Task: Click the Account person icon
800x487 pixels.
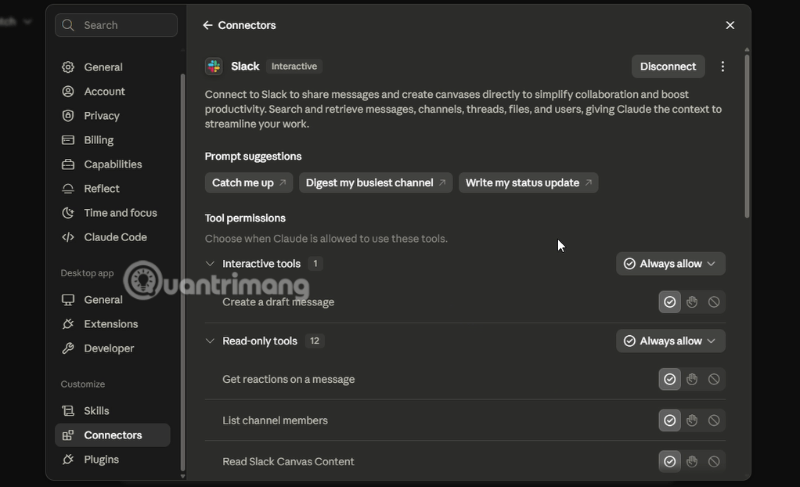Action: coord(68,91)
